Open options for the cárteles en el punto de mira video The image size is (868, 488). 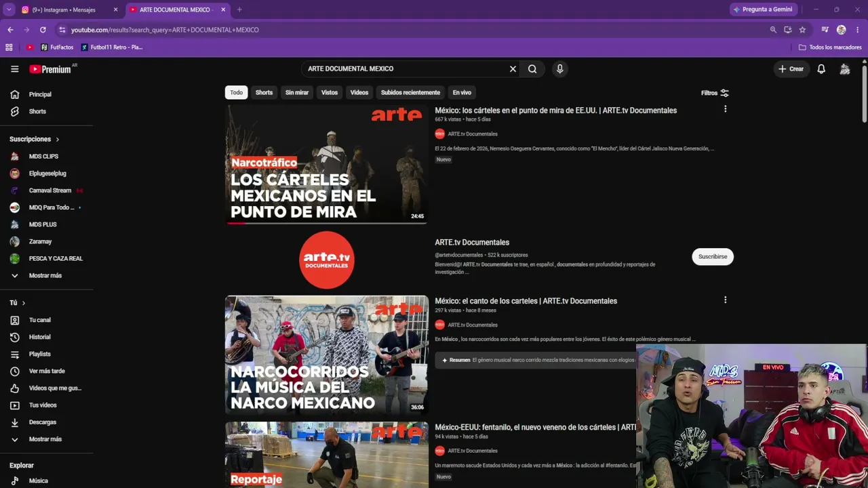(725, 109)
